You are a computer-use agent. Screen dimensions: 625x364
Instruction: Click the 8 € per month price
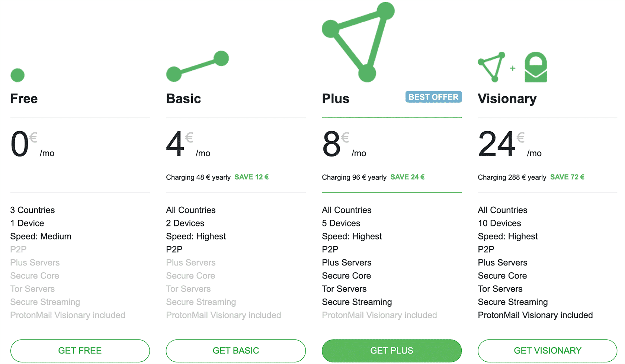click(344, 144)
